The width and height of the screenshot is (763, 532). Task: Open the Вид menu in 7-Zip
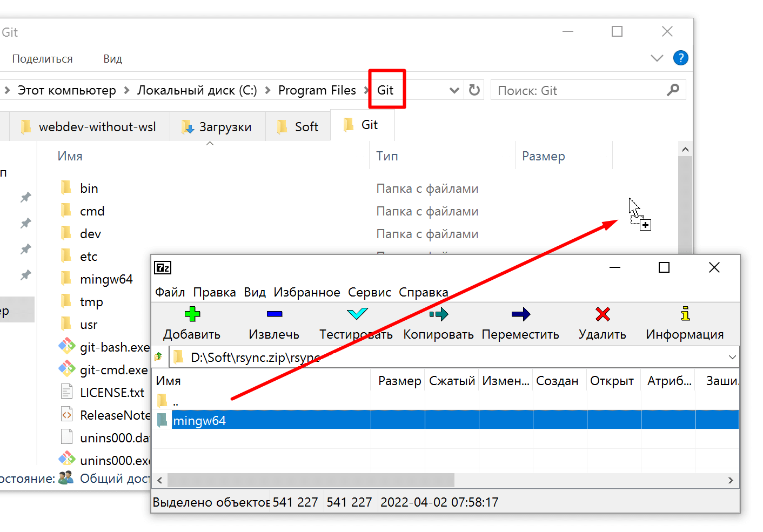255,292
